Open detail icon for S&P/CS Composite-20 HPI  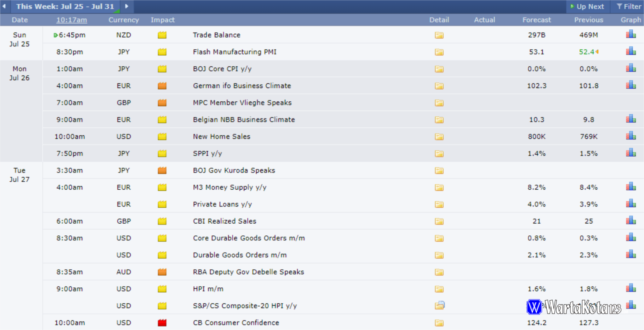[439, 306]
